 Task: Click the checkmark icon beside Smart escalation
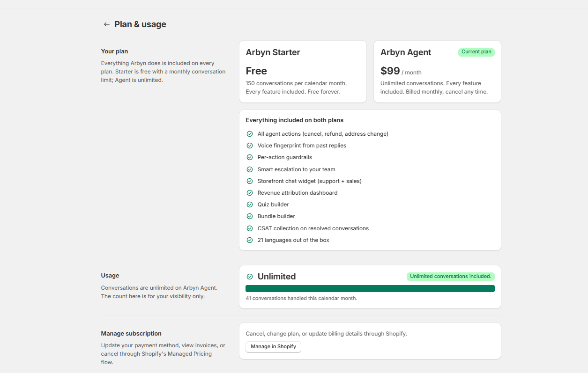[x=250, y=169]
